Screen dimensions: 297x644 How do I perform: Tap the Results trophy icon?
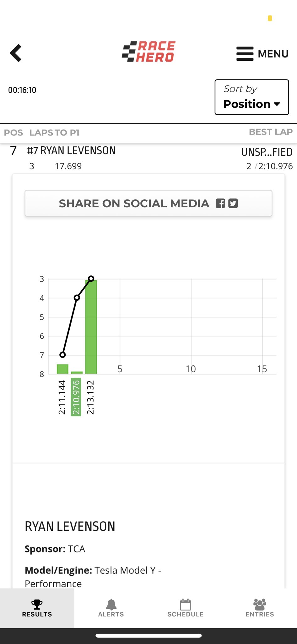click(x=37, y=604)
